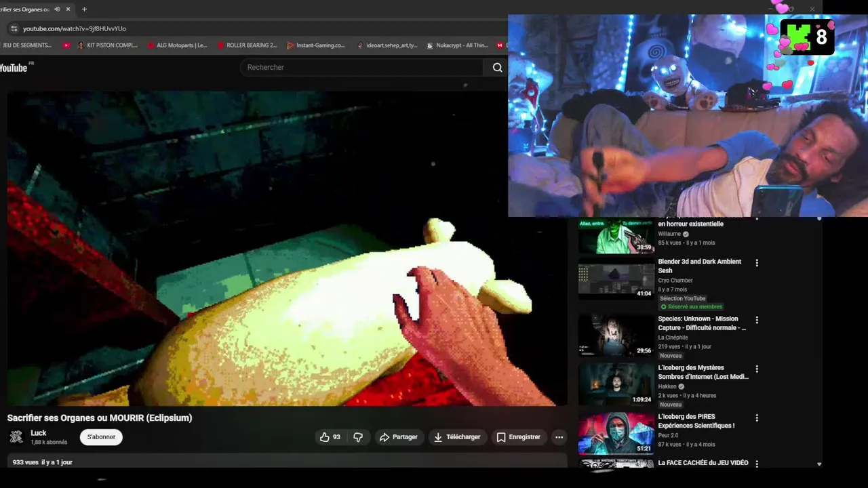The width and height of the screenshot is (868, 488).
Task: Click the Sélection YouTube label
Action: tap(682, 298)
